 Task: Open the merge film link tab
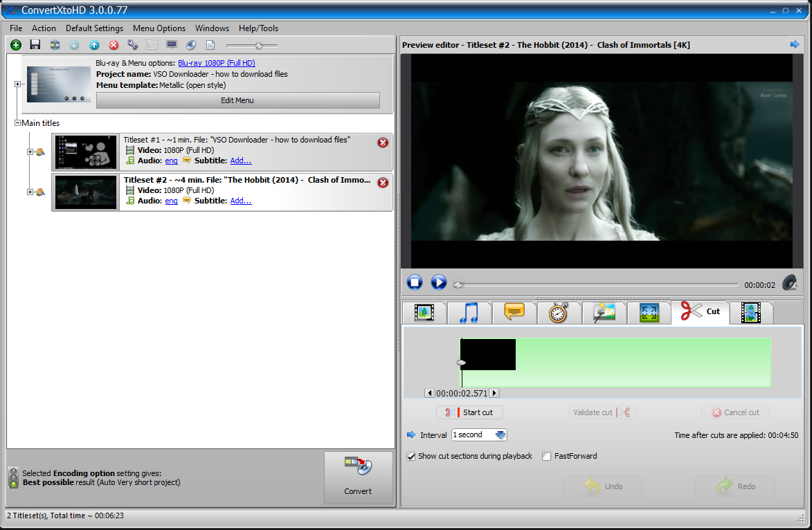click(751, 313)
